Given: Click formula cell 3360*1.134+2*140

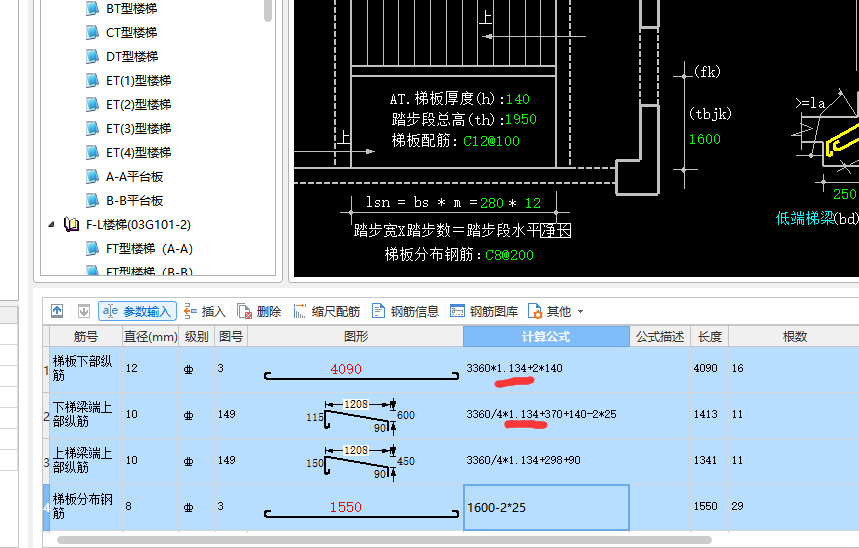Looking at the screenshot, I should coord(546,369).
